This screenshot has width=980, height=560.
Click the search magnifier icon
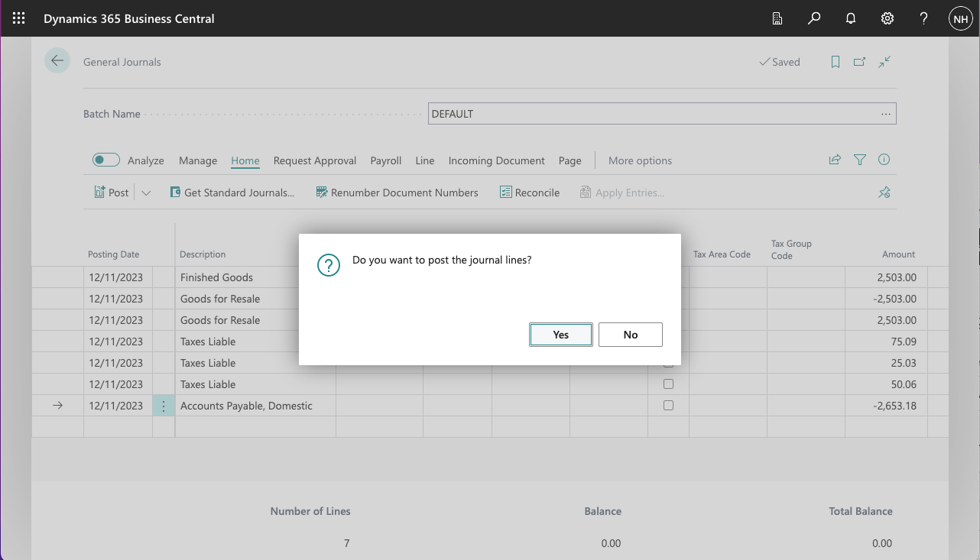click(x=814, y=18)
